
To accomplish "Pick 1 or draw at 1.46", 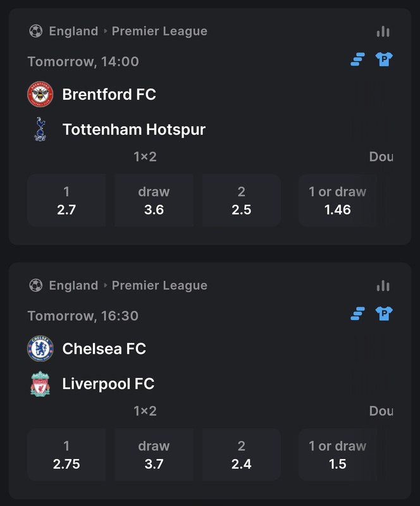I will pos(338,201).
